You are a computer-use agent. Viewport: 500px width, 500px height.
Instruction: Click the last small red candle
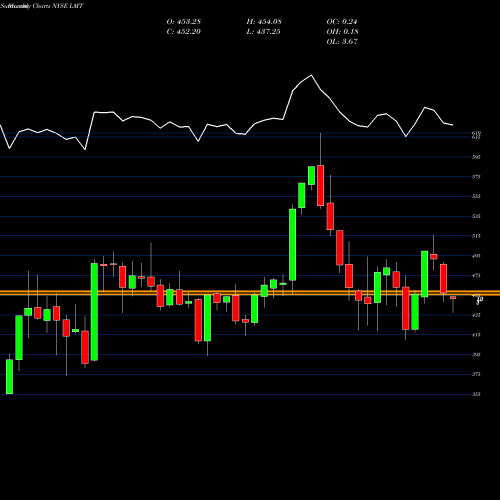tap(453, 298)
